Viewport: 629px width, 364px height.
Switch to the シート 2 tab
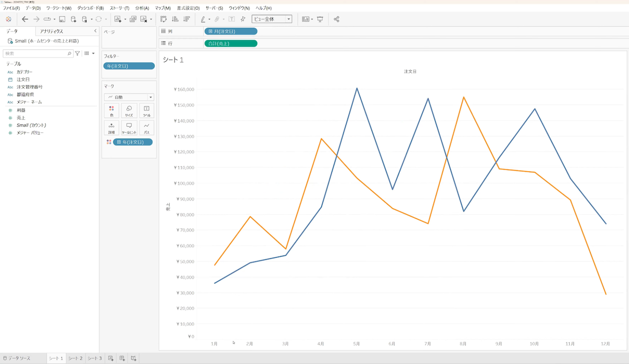click(75, 358)
